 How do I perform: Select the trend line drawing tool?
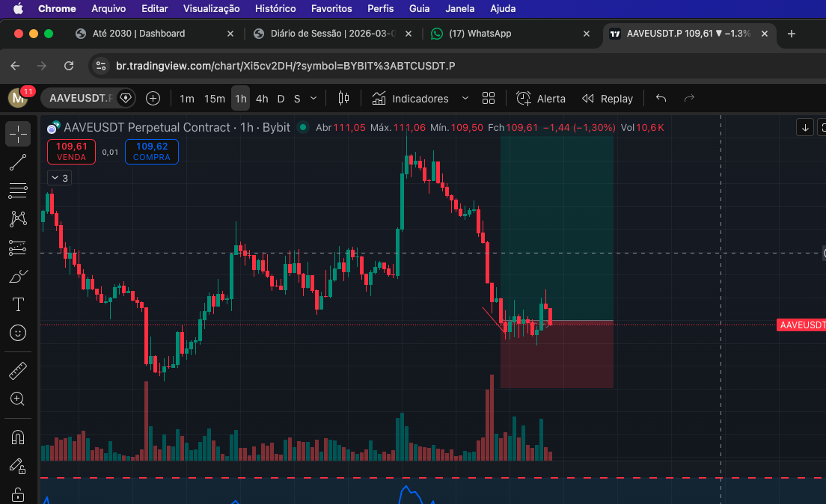pyautogui.click(x=18, y=162)
